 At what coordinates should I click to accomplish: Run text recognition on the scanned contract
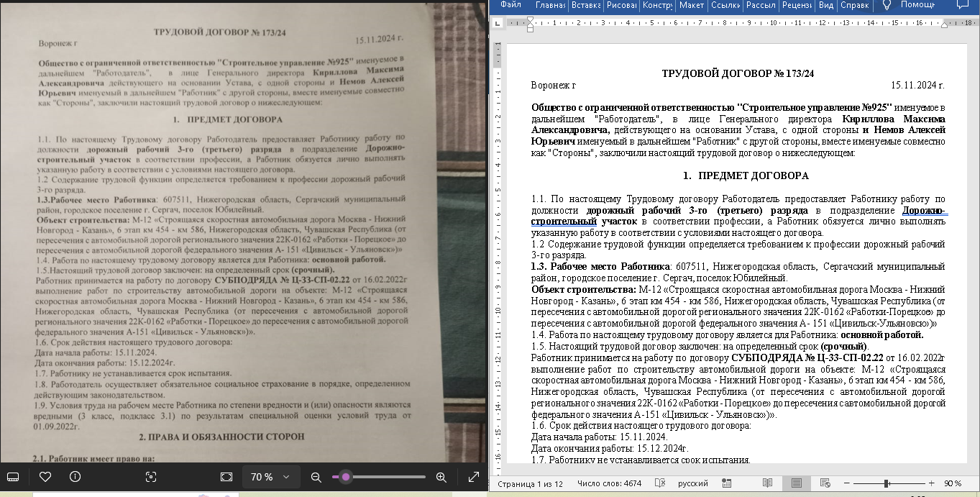pos(151,476)
